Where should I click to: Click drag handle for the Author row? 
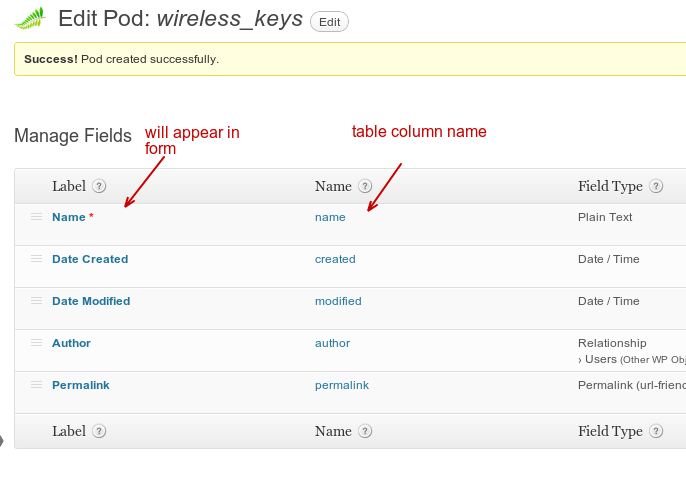pos(36,343)
